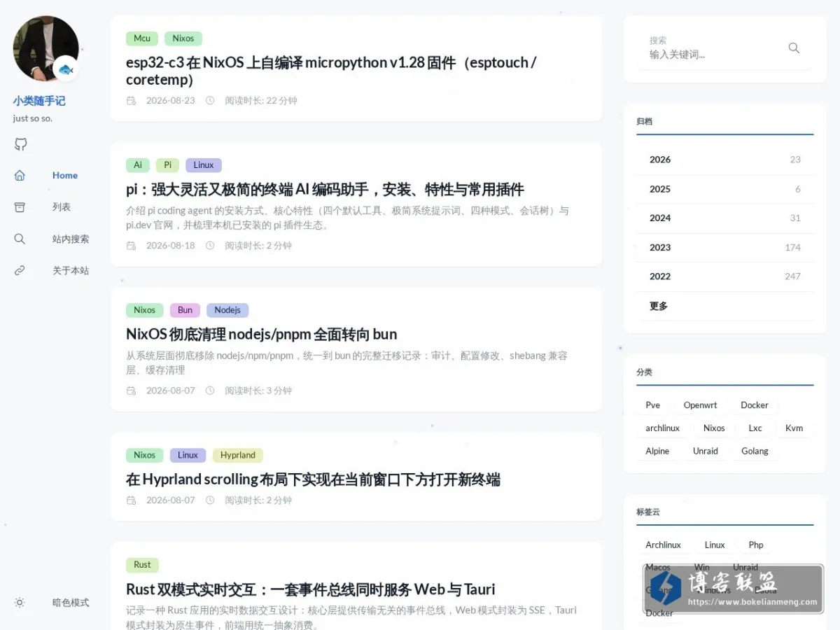840x630 pixels.
Task: Select the Nodejs tag
Action: pyautogui.click(x=227, y=310)
